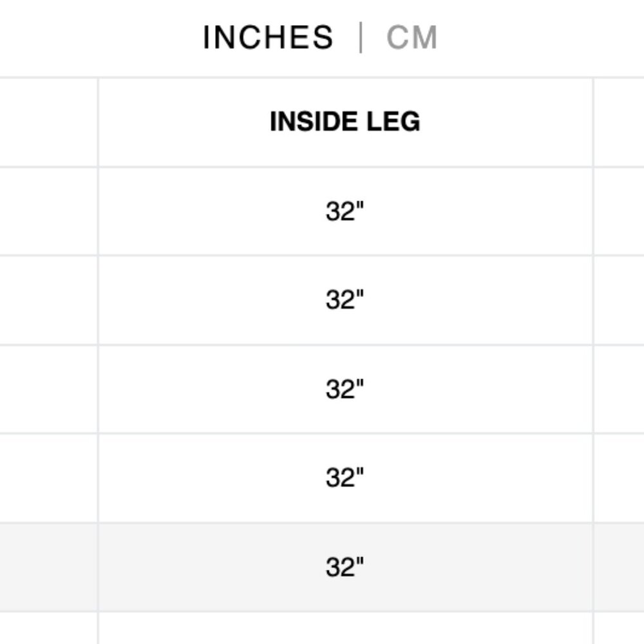Click blank cell right of third 32" row
The height and width of the screenshot is (644, 644).
(619, 390)
